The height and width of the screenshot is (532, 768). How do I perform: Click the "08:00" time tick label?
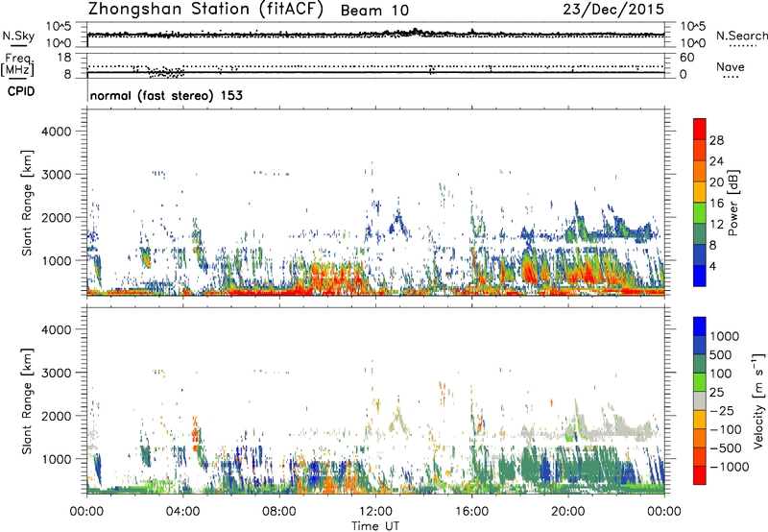[x=279, y=512]
